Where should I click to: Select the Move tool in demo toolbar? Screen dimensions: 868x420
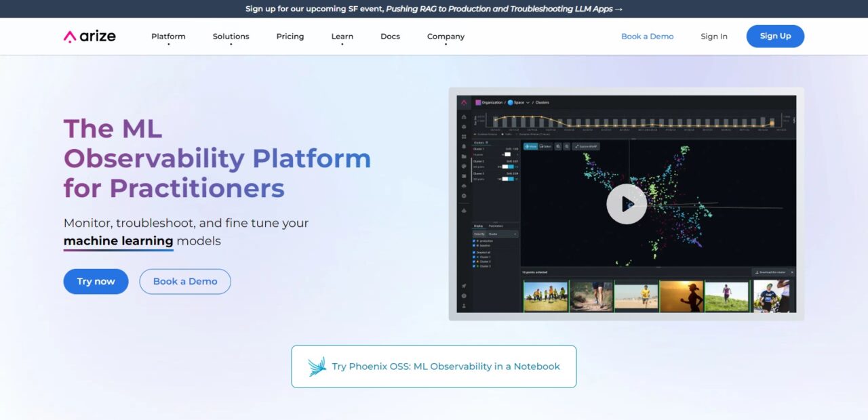531,146
